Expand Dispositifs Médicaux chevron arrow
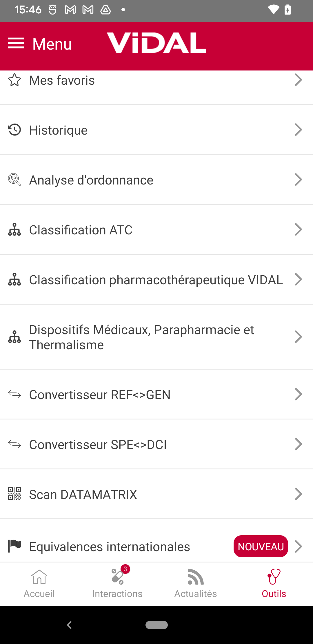This screenshot has width=313, height=644. [x=299, y=337]
